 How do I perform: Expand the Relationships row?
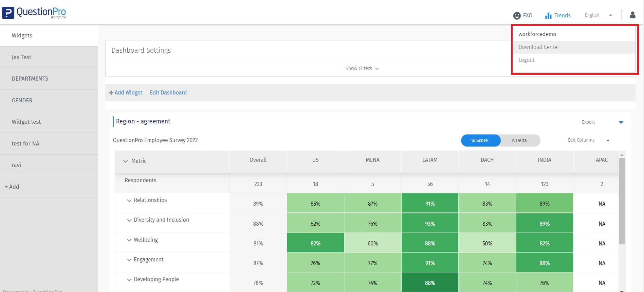[129, 201]
